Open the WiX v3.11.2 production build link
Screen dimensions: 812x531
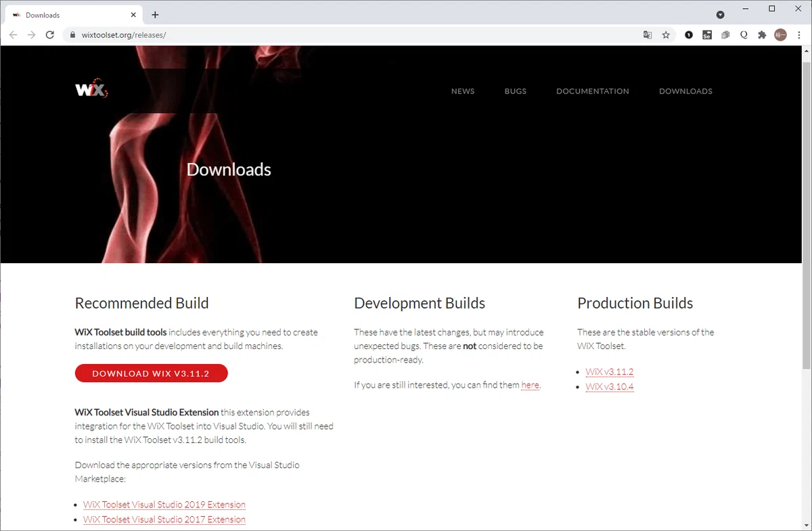(610, 372)
